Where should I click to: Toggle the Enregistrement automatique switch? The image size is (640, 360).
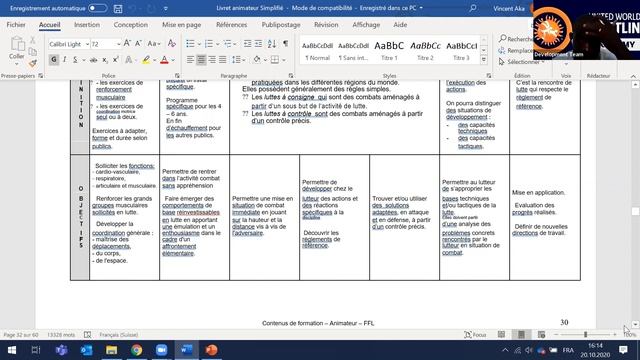[x=98, y=8]
